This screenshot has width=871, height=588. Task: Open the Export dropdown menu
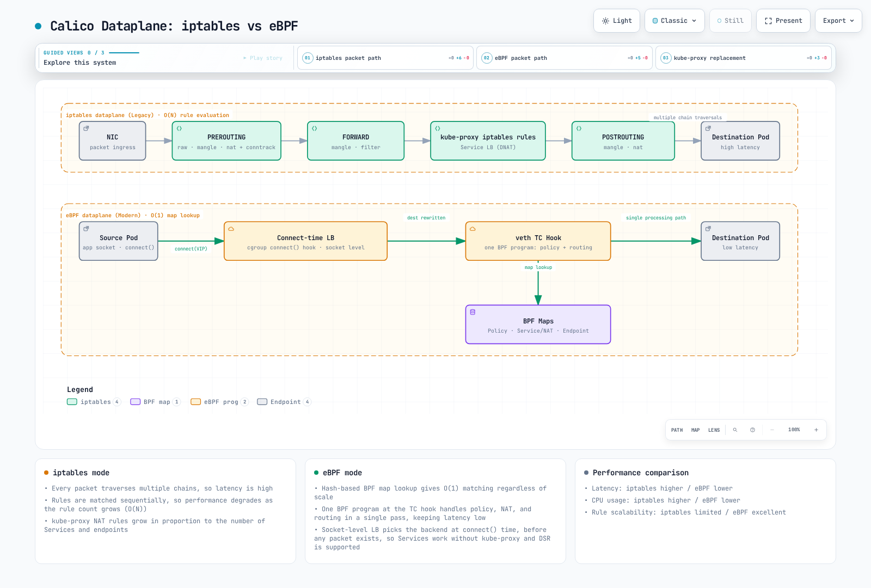point(838,21)
